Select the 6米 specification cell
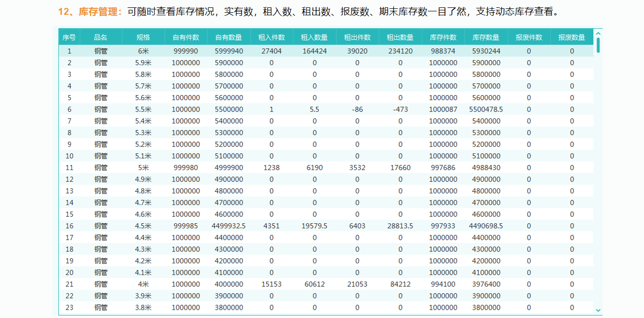This screenshot has width=644, height=318. pos(143,51)
